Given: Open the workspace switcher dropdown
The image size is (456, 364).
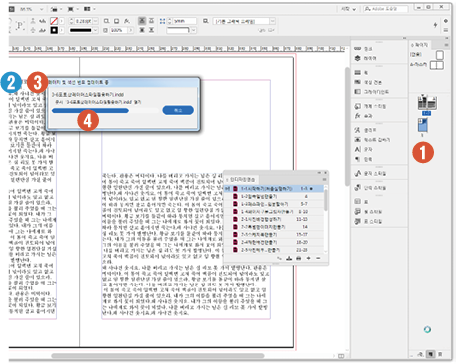Looking at the screenshot, I should point(349,9).
